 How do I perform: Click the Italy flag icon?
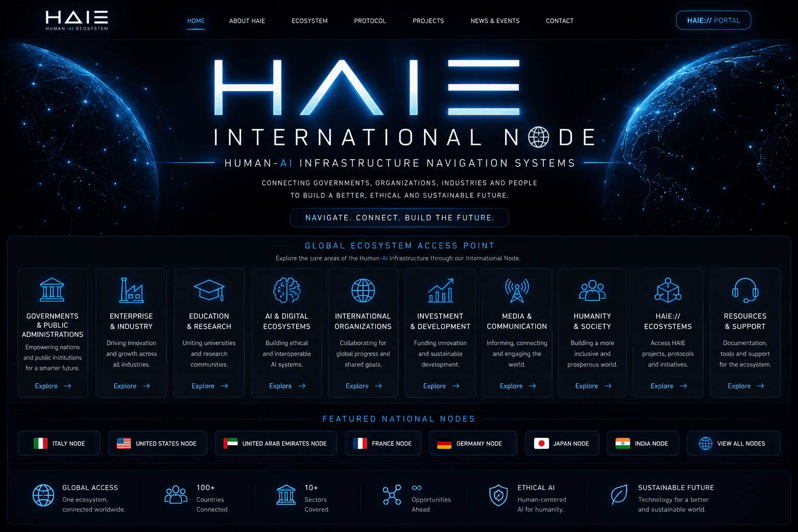(x=41, y=443)
